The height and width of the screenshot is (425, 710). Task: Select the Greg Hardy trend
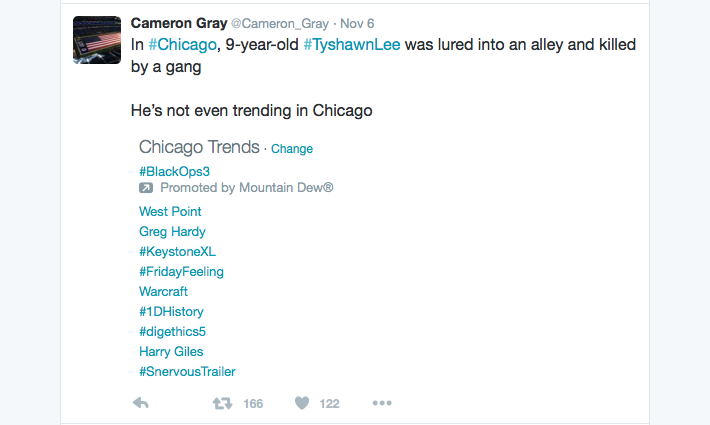(x=172, y=231)
